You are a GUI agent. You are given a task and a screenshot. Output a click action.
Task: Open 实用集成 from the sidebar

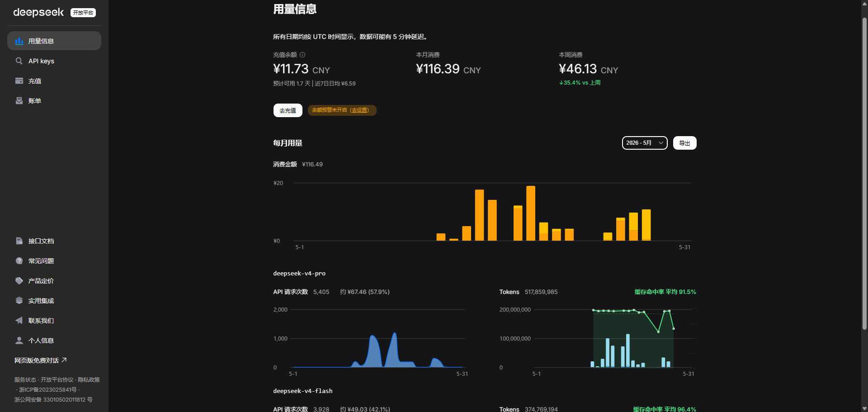pos(54,301)
